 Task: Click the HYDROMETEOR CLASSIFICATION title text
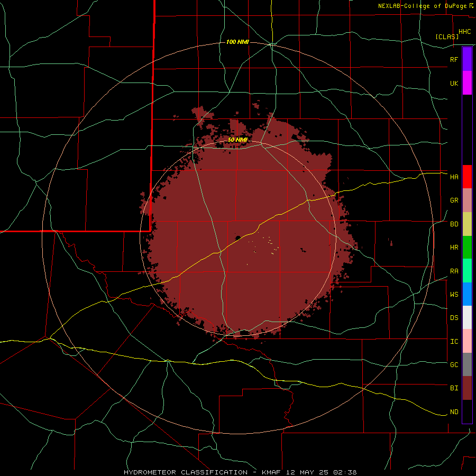186,472
